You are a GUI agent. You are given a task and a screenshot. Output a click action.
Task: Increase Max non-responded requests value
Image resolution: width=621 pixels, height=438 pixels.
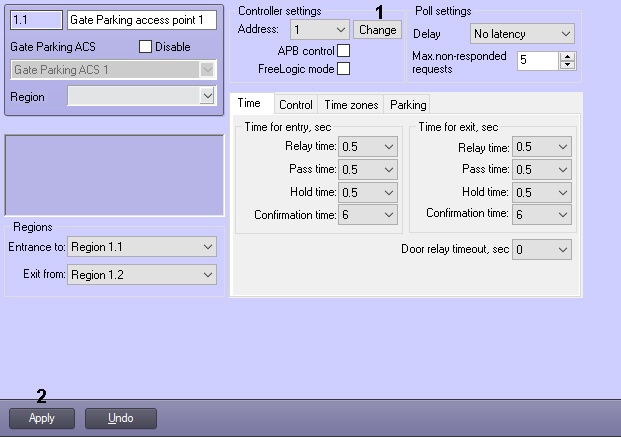coord(568,56)
